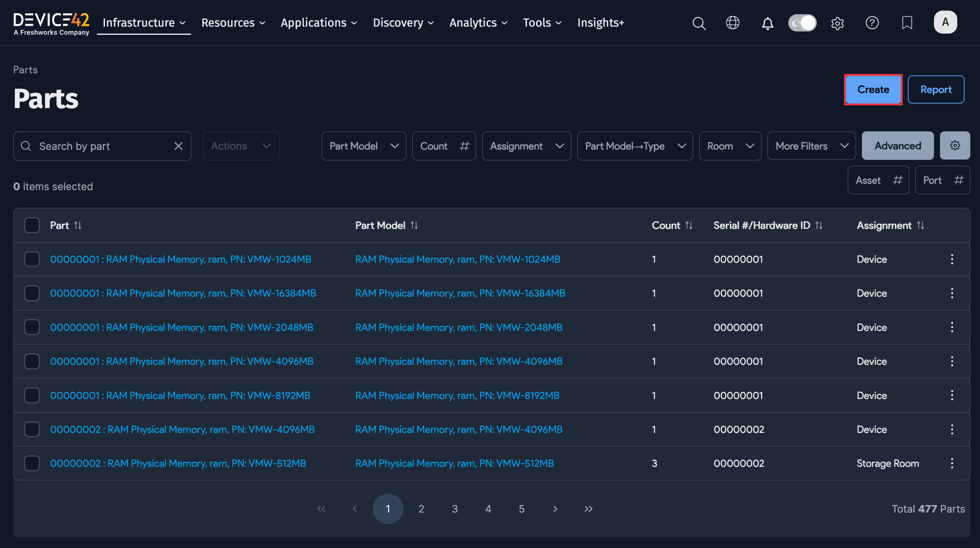Toggle the dark mode switch
The width and height of the screenshot is (980, 548).
pos(802,23)
